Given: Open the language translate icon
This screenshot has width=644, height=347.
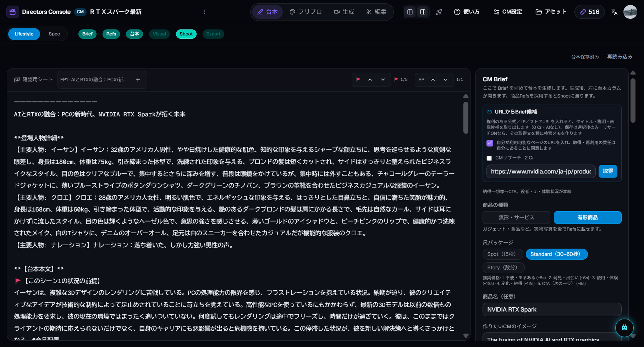Looking at the screenshot, I should point(615,12).
